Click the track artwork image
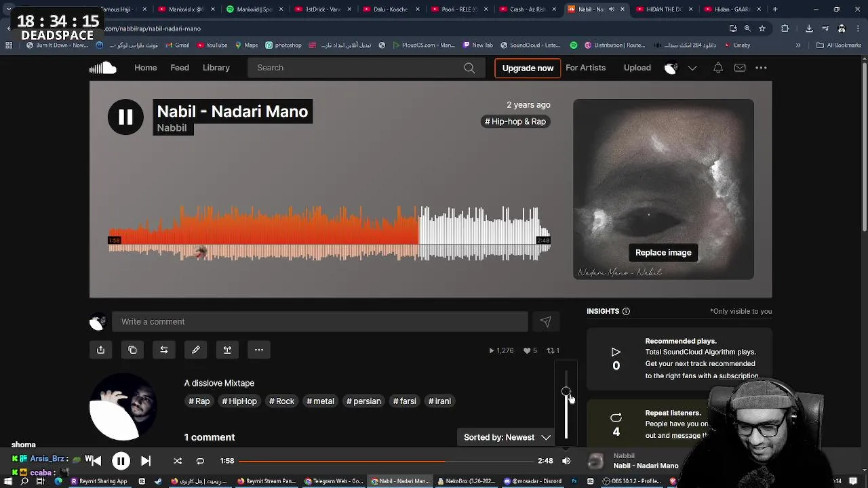Viewport: 868px width, 488px height. pos(663,189)
